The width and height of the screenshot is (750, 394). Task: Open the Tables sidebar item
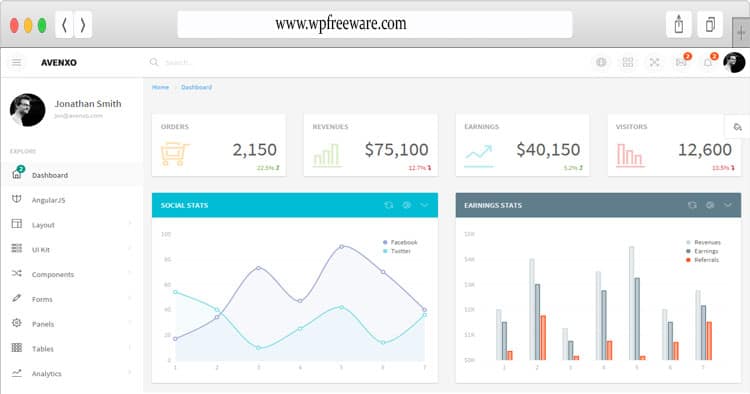coord(72,349)
